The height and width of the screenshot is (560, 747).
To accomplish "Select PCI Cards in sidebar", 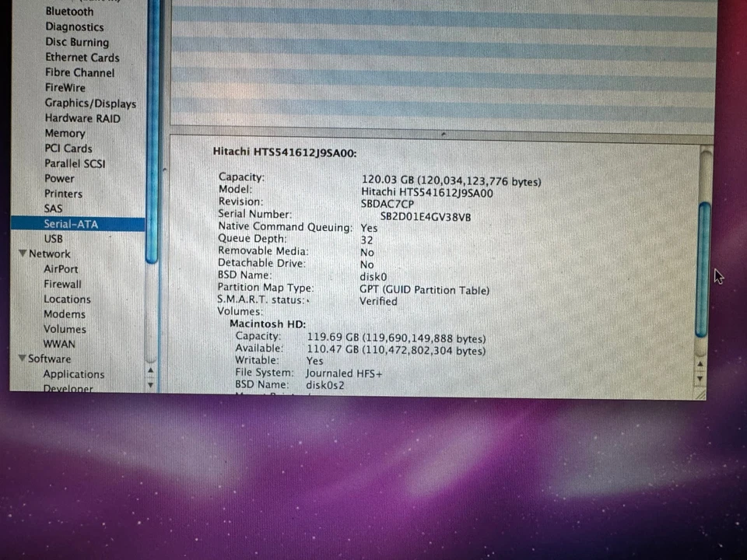I will click(68, 148).
